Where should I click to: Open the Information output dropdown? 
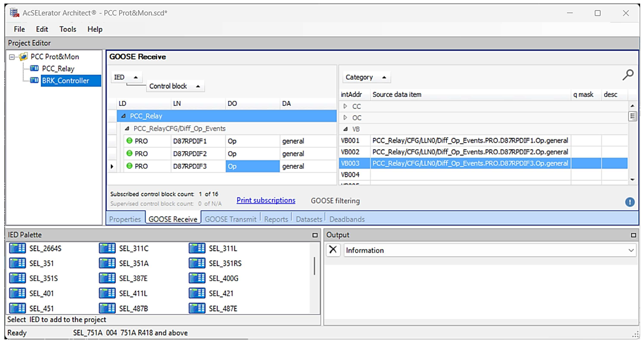point(631,250)
